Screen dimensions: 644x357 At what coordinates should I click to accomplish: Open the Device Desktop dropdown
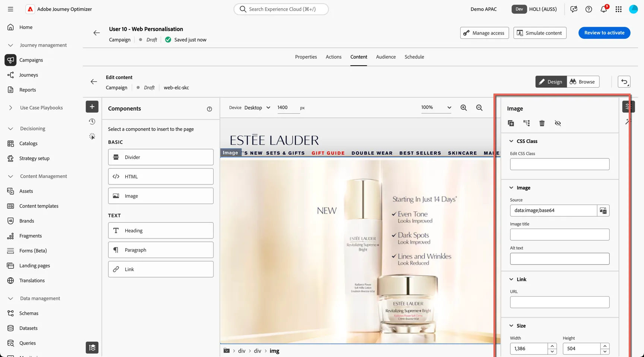257,108
